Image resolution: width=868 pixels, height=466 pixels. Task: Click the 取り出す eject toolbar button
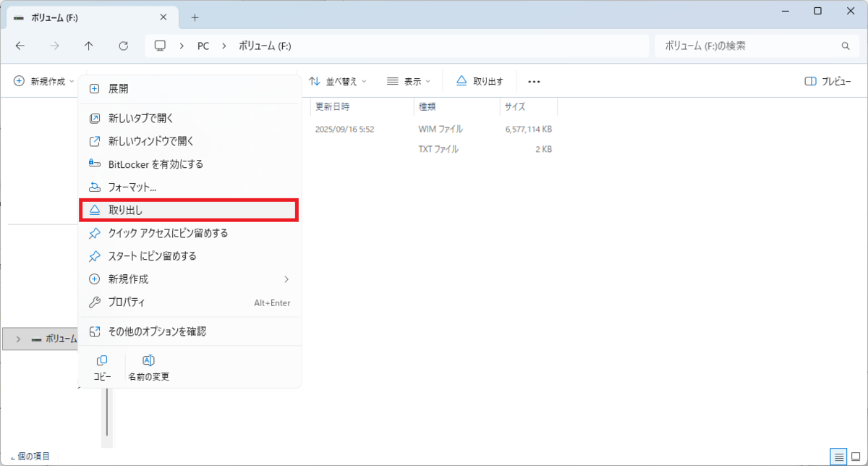(480, 81)
